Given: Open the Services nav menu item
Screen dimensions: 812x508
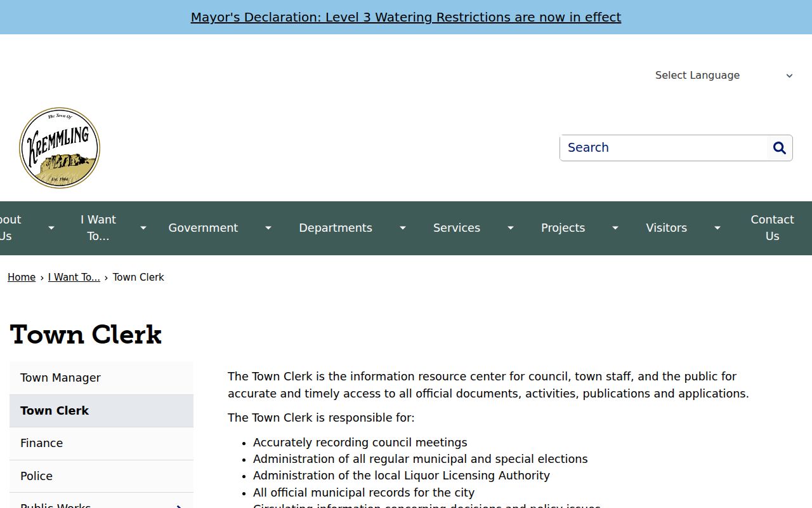Looking at the screenshot, I should 457,228.
